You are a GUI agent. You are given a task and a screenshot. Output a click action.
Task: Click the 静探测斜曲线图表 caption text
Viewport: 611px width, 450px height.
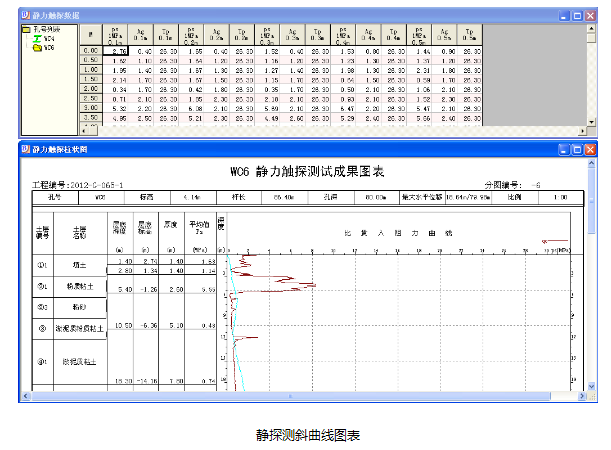[306, 435]
